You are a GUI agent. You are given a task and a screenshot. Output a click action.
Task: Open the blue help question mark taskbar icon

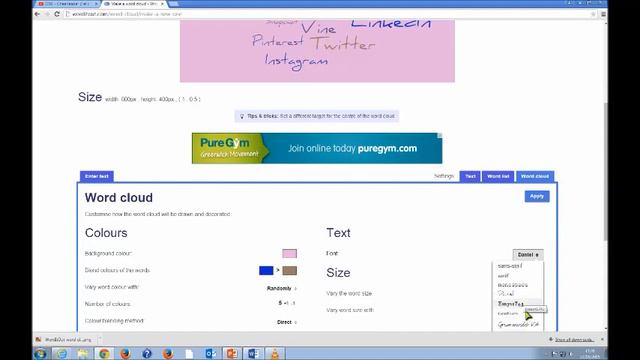[x=147, y=353]
